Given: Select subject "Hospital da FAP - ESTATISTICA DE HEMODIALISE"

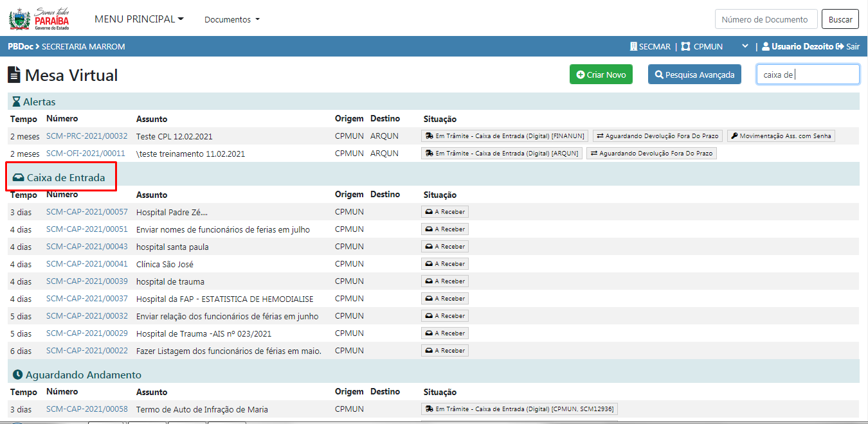Looking at the screenshot, I should [x=224, y=299].
